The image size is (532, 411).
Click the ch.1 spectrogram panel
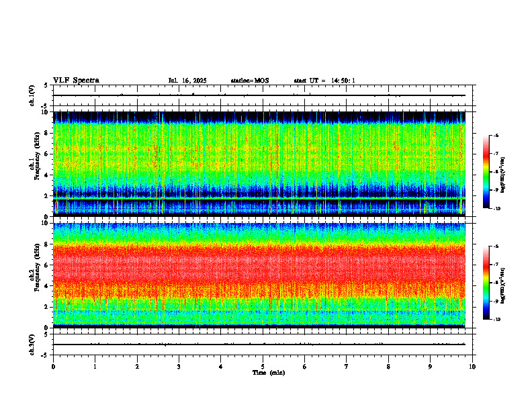click(x=259, y=164)
